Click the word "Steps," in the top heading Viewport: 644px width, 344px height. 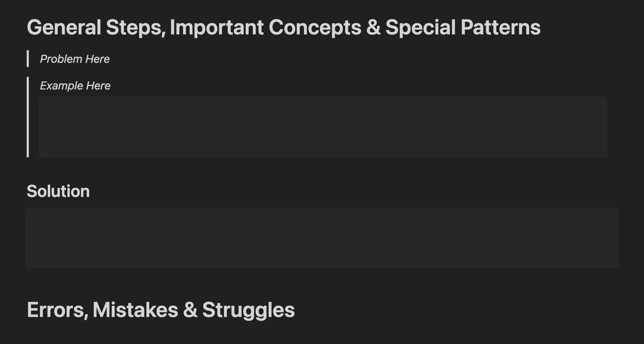[x=136, y=27]
